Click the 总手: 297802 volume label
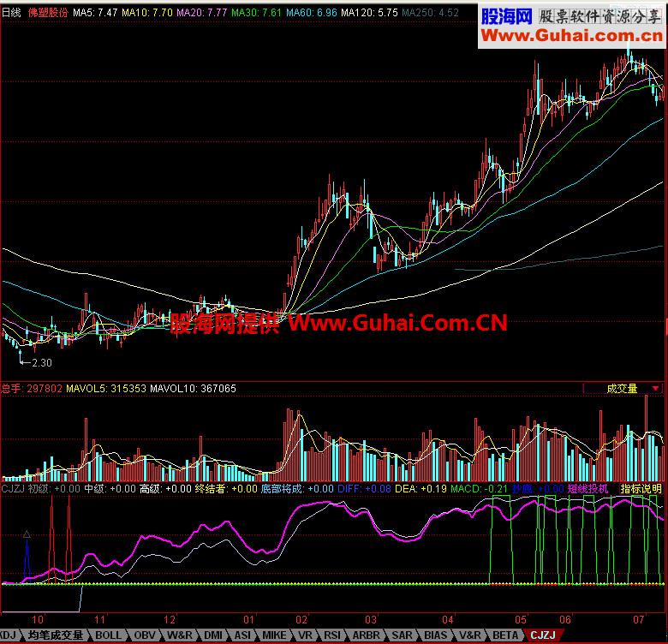This screenshot has height=644, width=668. coord(32,389)
